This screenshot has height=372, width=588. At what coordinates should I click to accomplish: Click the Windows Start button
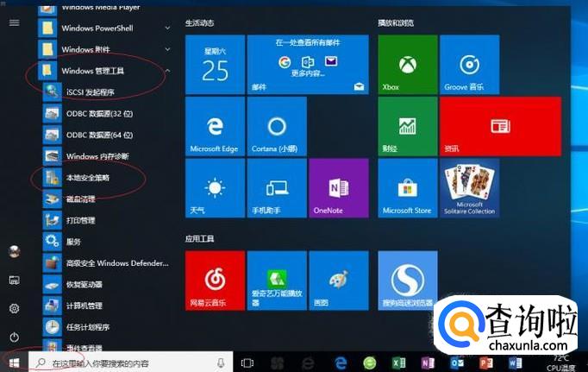tap(14, 363)
